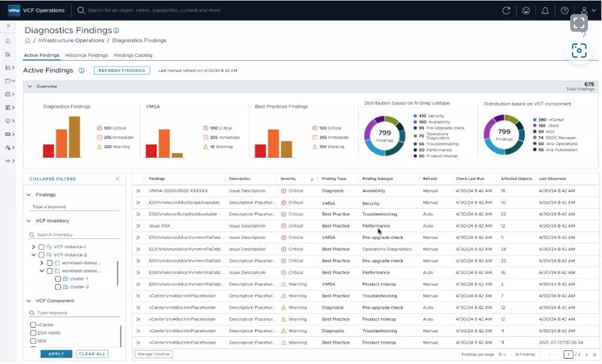Click the Collapse Filters link
The width and height of the screenshot is (602, 364).
point(52,179)
